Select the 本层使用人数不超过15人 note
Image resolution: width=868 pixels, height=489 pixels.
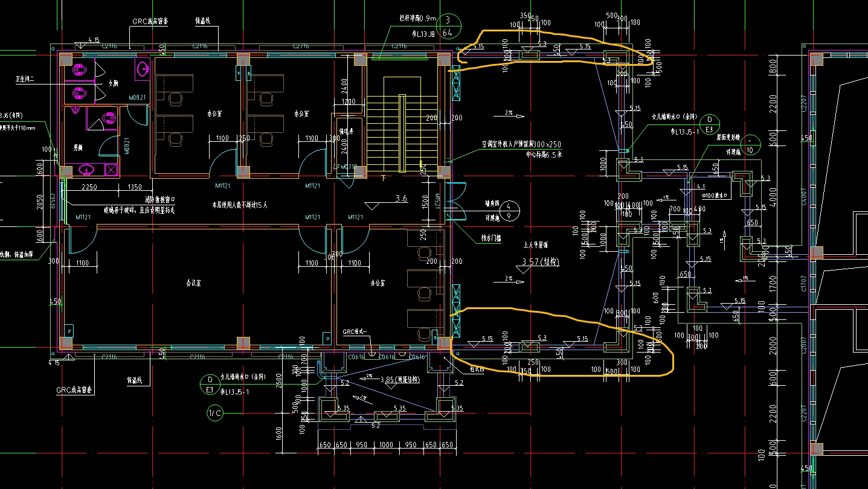(x=239, y=205)
